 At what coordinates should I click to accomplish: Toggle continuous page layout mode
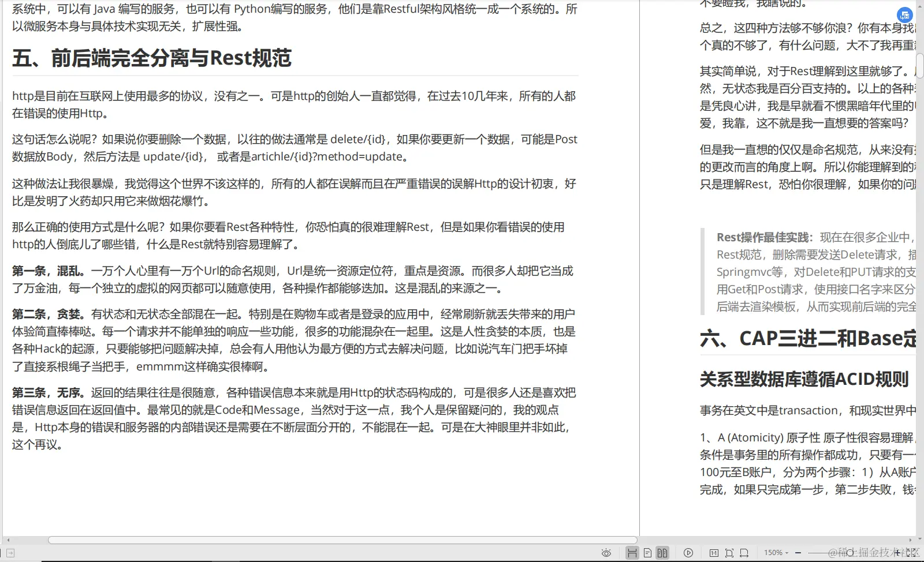click(633, 553)
